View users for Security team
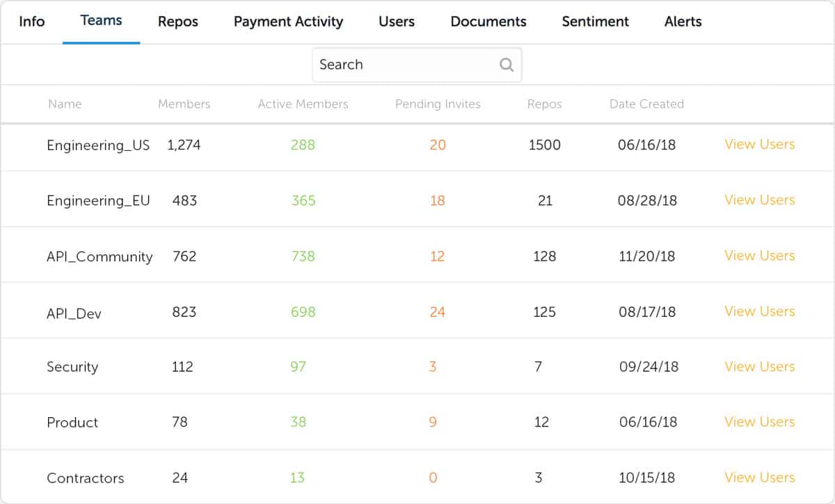835x504 pixels. coord(759,366)
